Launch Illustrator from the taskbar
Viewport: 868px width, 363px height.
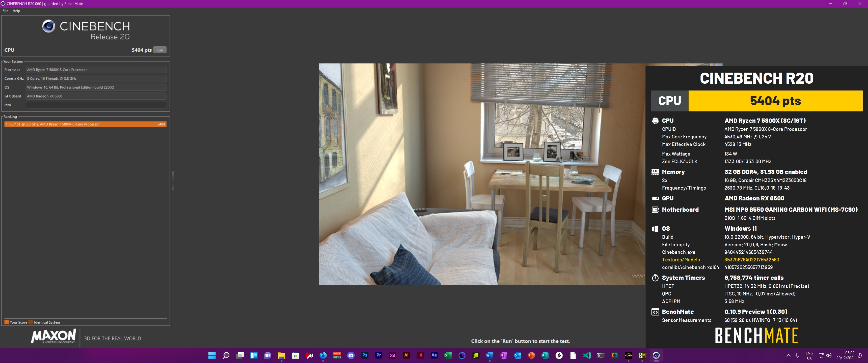tap(406, 355)
